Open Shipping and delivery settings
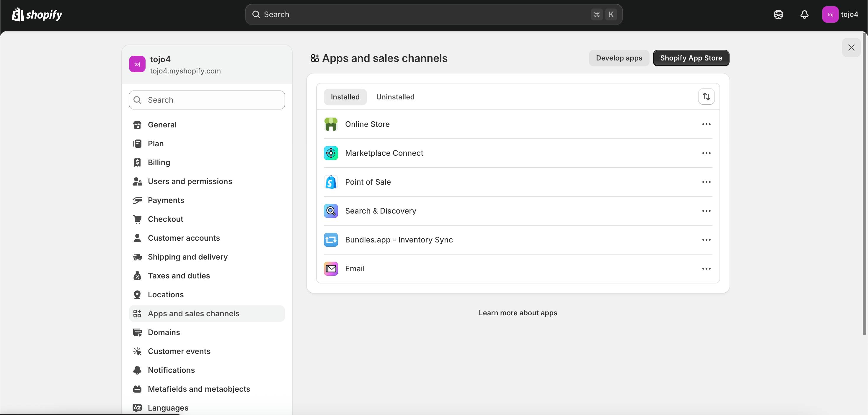The image size is (868, 415). pyautogui.click(x=188, y=257)
